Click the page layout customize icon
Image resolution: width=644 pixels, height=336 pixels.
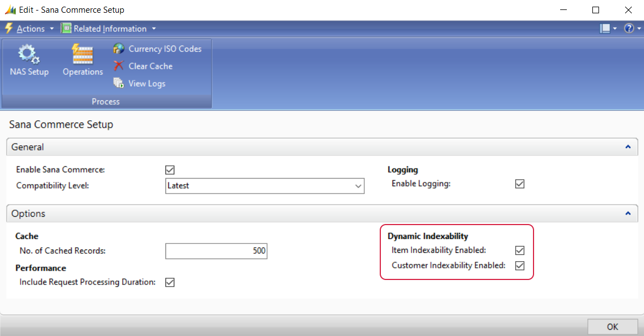(x=605, y=28)
